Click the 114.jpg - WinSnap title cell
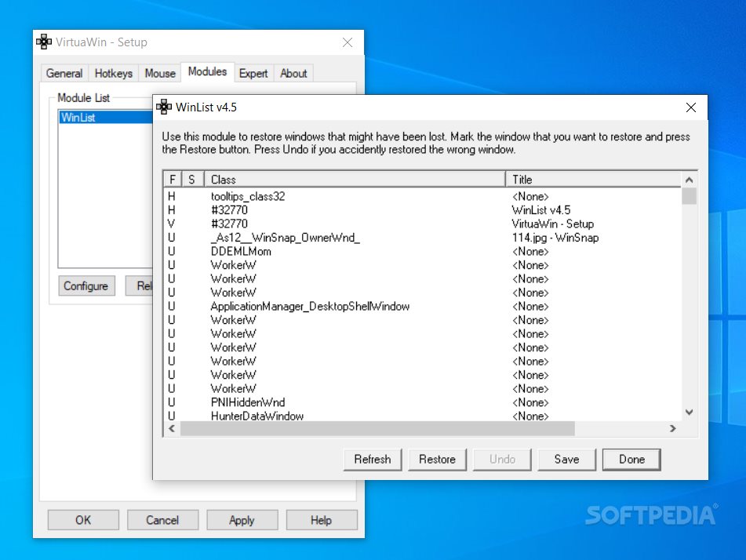Viewport: 746px width, 560px height. [555, 238]
